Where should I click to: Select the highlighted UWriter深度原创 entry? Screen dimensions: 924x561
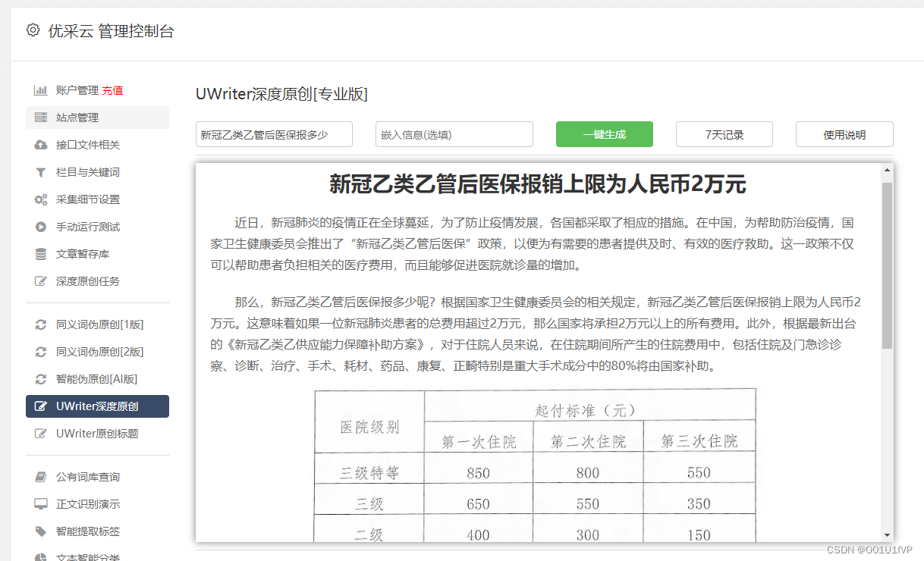[97, 406]
